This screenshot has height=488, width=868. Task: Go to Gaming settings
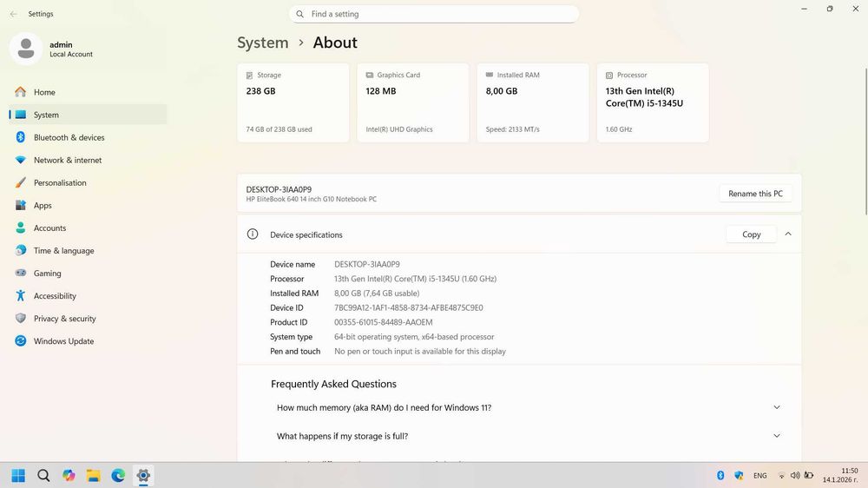click(88, 273)
